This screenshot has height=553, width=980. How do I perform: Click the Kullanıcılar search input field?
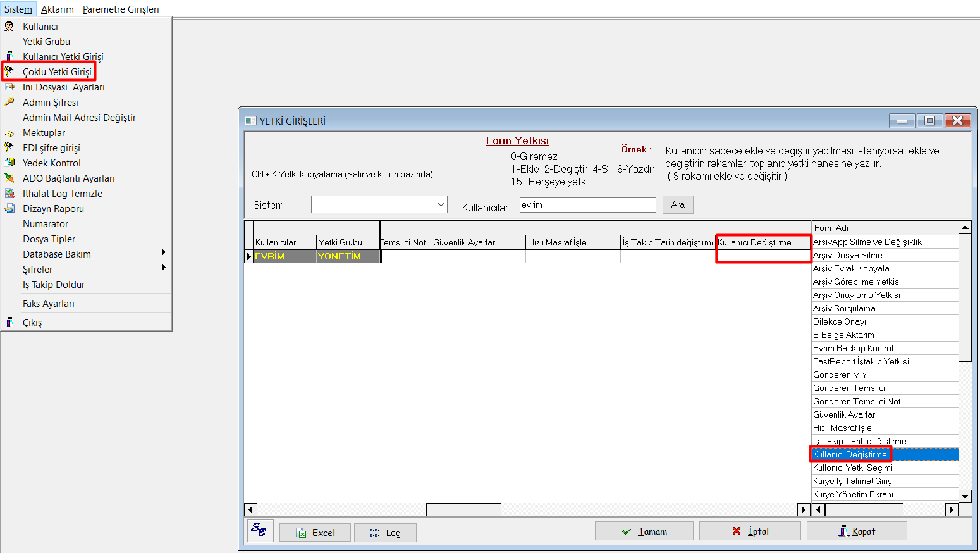[x=587, y=204]
